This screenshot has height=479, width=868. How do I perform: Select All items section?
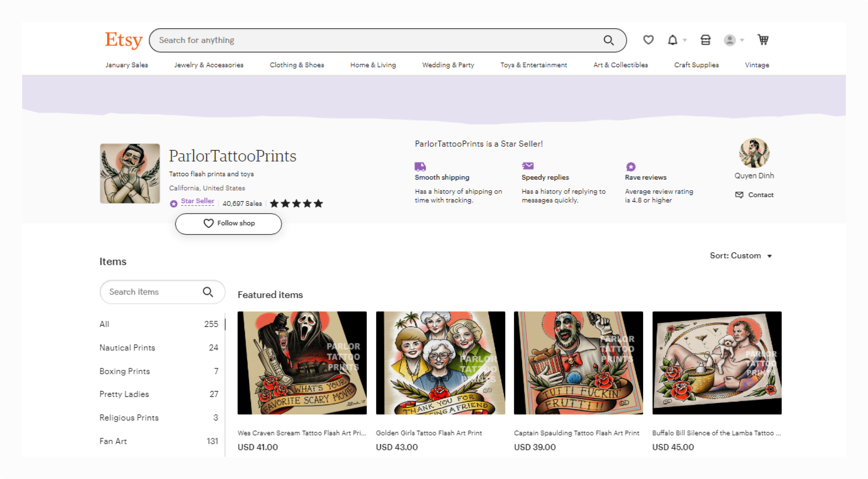point(159,324)
